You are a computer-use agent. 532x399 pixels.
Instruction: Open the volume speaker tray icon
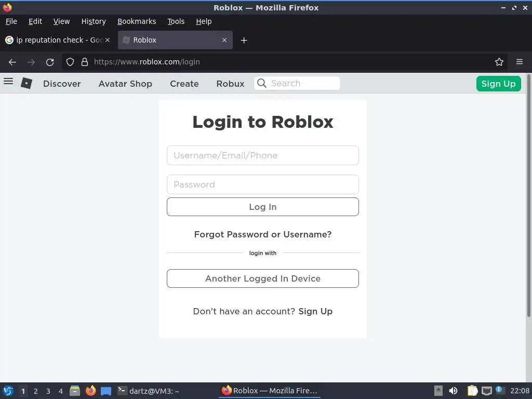453,391
